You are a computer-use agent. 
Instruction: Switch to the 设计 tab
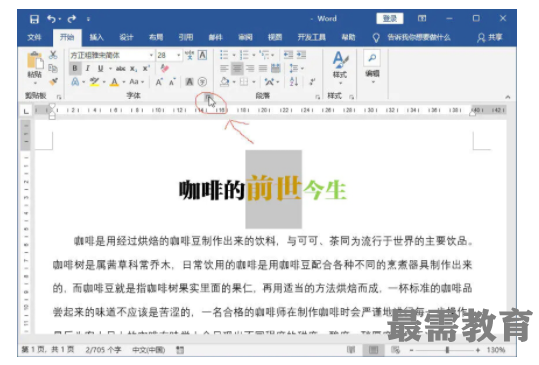point(126,37)
